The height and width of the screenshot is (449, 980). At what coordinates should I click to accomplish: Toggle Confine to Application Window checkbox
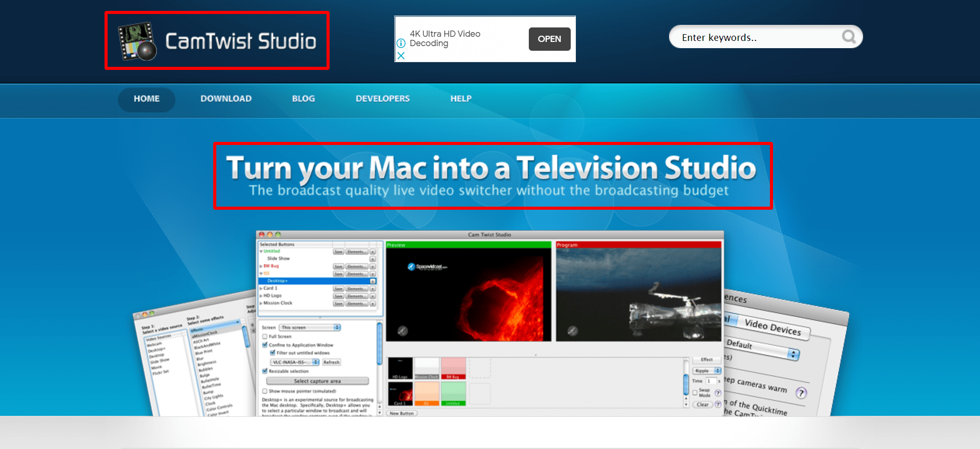click(x=264, y=345)
